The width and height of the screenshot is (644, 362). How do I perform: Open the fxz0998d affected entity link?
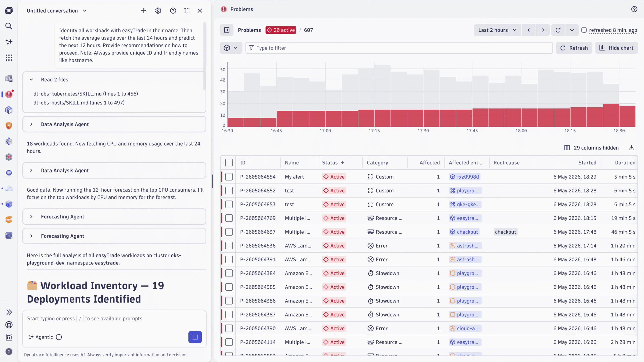point(465,177)
